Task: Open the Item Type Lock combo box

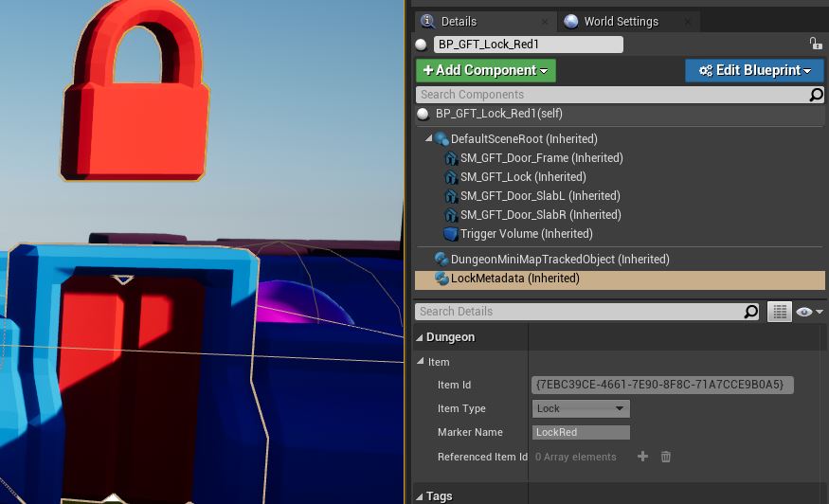Action: tap(581, 408)
